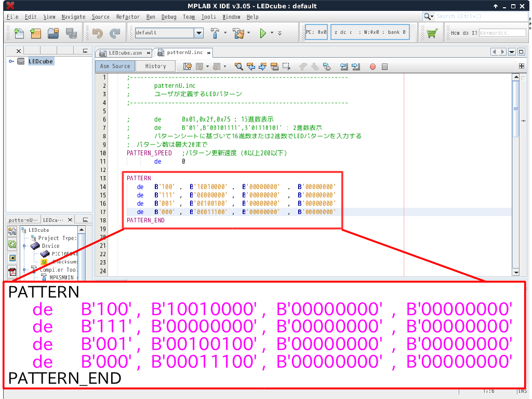This screenshot has height=399, width=532.
Task: Select the patternU.inc editor tab
Action: tap(184, 52)
